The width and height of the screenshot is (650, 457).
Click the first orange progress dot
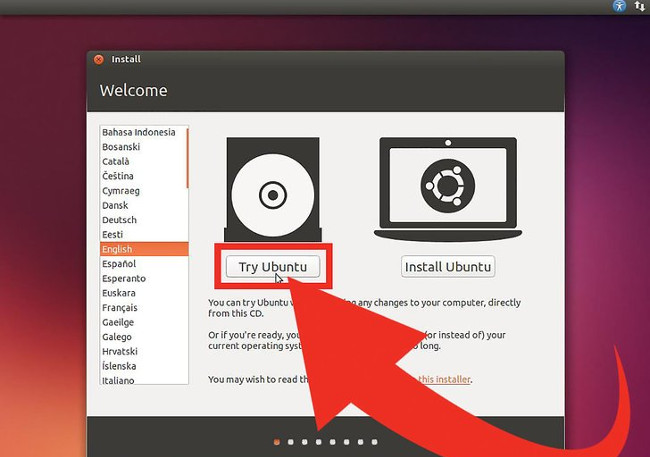(x=276, y=442)
